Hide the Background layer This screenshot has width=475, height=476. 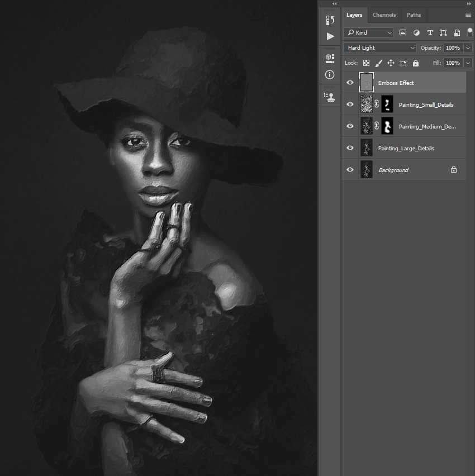(x=350, y=170)
